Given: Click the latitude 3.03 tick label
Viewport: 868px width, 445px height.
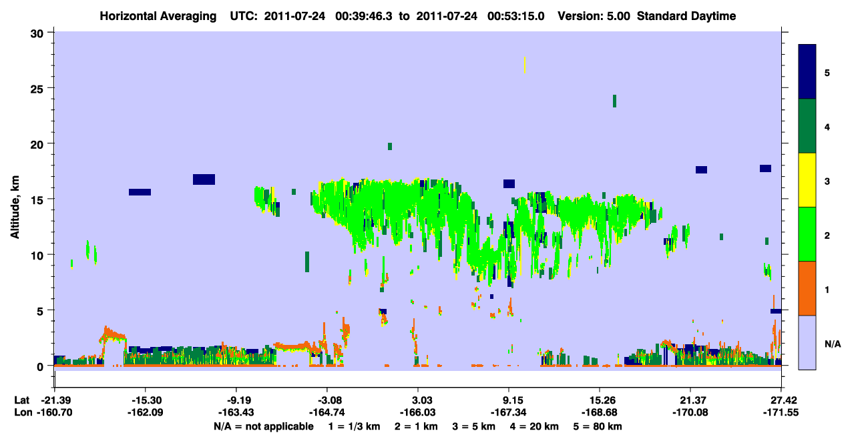Looking at the screenshot, I should coord(418,400).
